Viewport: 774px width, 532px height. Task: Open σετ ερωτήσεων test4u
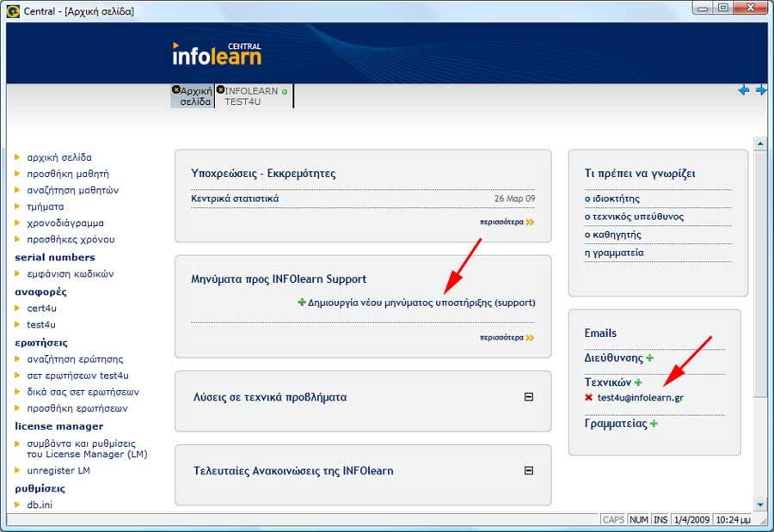coord(77,376)
